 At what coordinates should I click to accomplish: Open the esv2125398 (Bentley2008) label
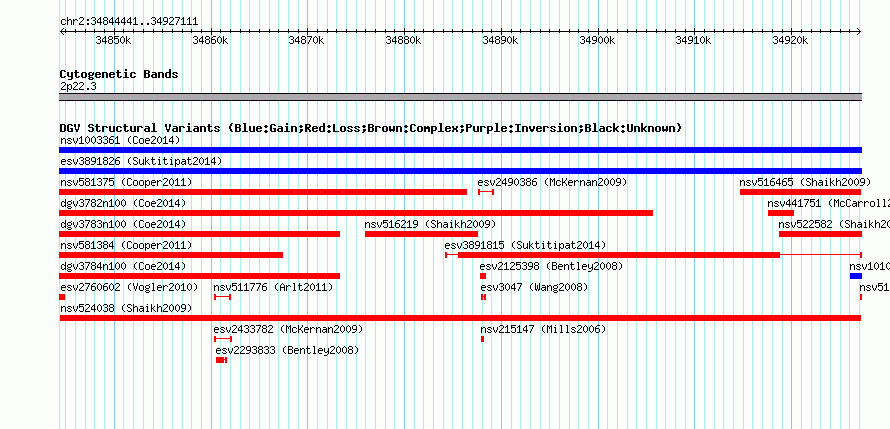[552, 267]
